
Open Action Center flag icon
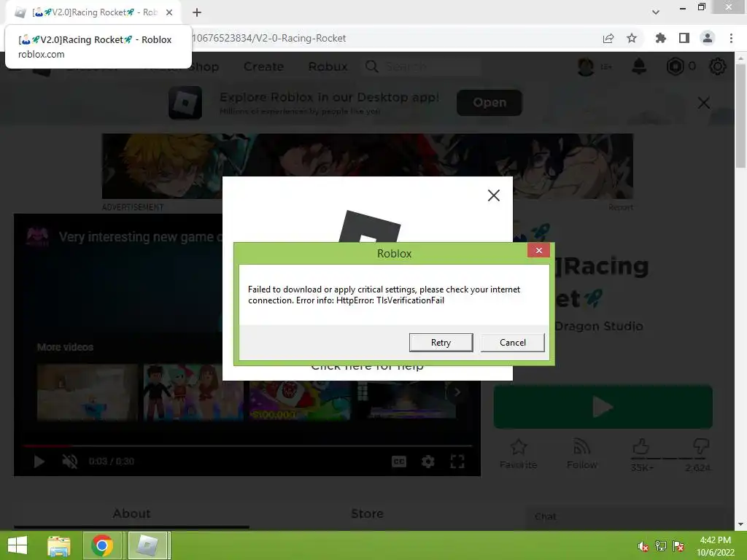coord(678,546)
